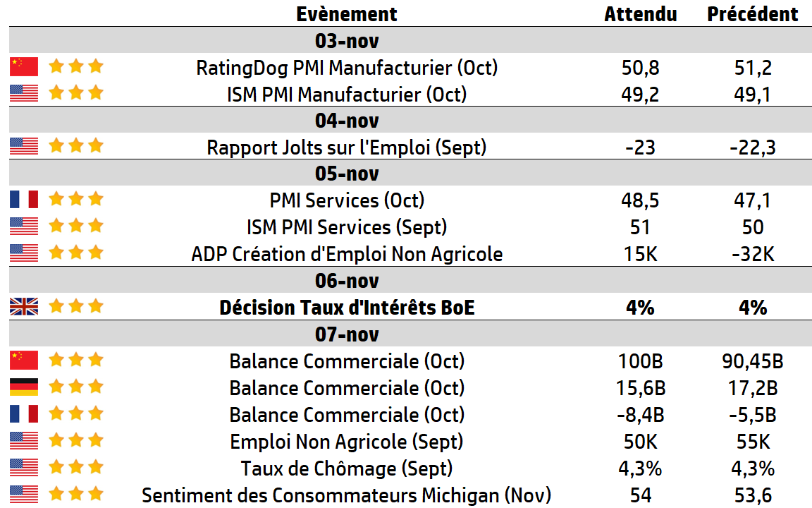Open the Décision Taux d'Intérêts BoE event
Screen dimensions: 812x508
coord(347,308)
